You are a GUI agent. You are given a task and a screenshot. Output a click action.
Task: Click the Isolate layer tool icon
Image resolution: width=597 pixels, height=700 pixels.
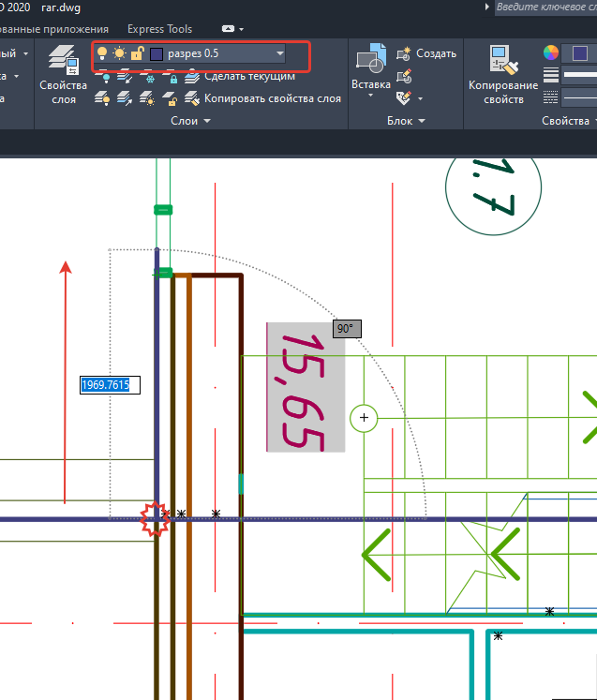[125, 76]
